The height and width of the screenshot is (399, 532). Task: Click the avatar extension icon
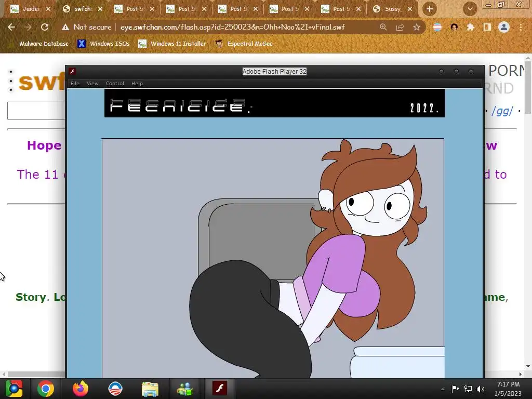click(x=454, y=27)
